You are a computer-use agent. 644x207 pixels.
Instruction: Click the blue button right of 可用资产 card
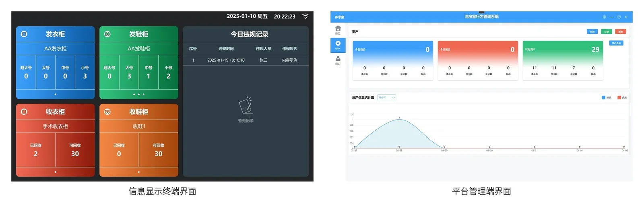point(616,43)
